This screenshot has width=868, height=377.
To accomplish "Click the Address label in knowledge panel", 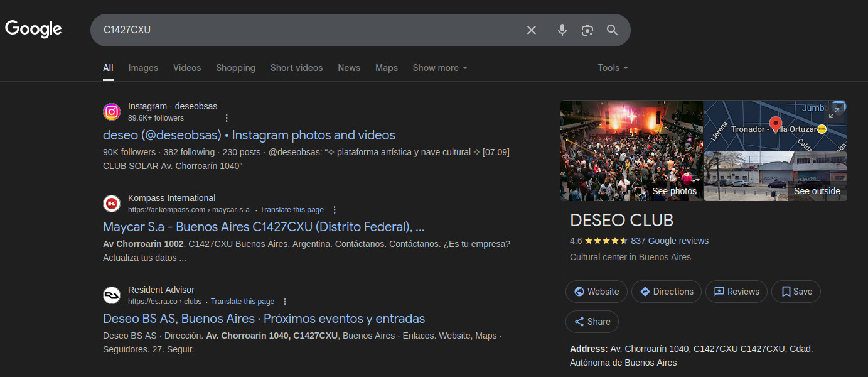I will (x=589, y=349).
